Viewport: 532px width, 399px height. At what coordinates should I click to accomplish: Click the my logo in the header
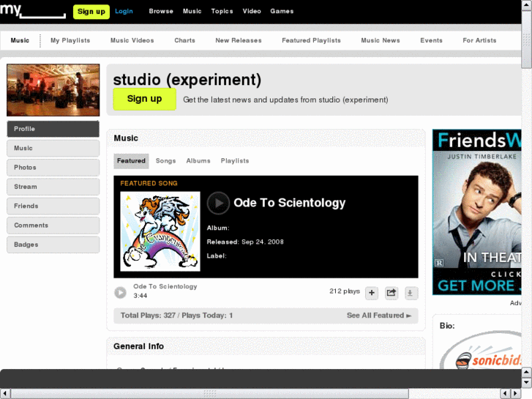tap(33, 11)
